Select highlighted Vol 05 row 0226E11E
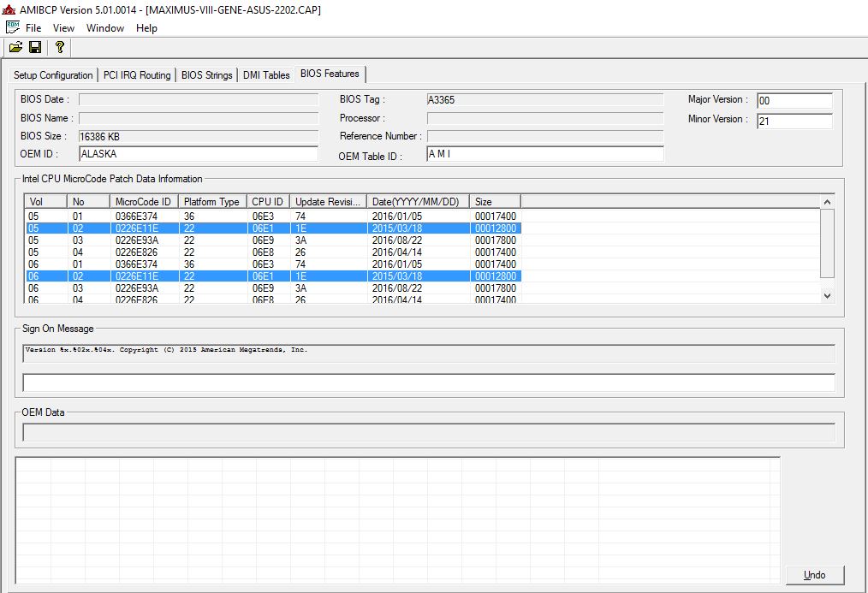This screenshot has width=868, height=593. (x=273, y=228)
